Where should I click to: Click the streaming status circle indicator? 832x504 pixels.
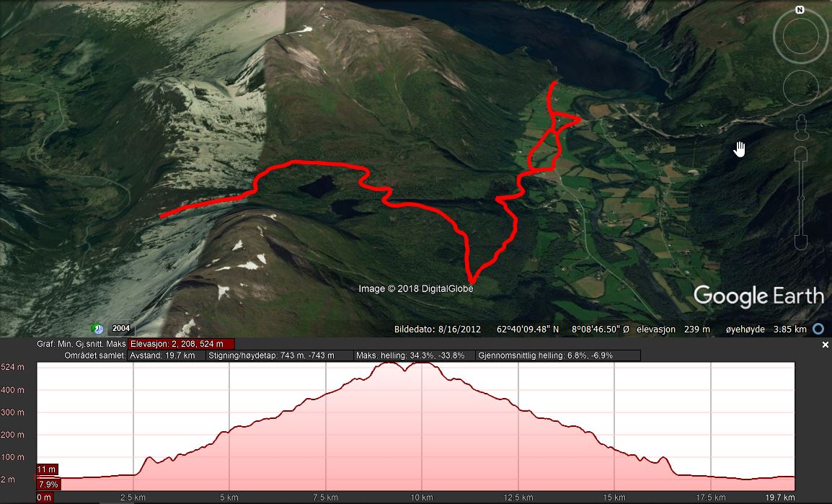[818, 329]
